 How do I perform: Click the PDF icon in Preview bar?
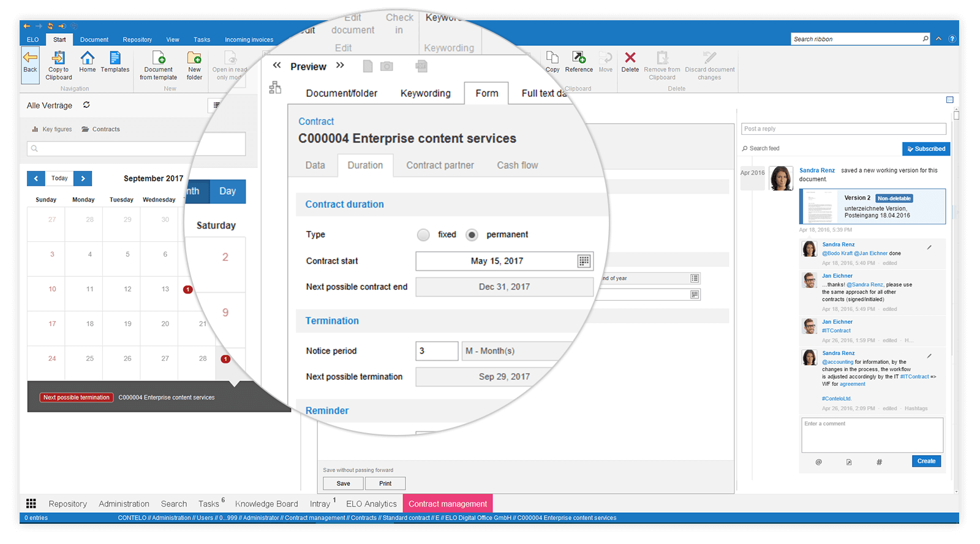[421, 66]
